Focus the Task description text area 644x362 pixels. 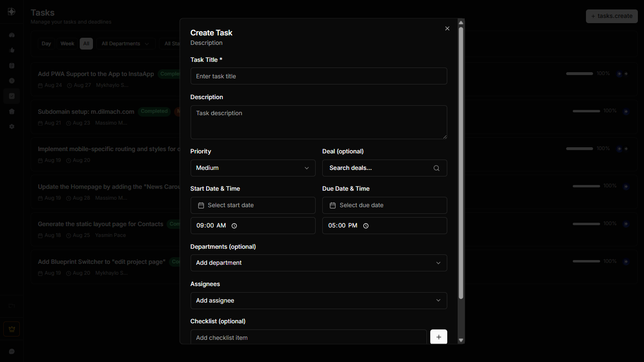(x=318, y=122)
